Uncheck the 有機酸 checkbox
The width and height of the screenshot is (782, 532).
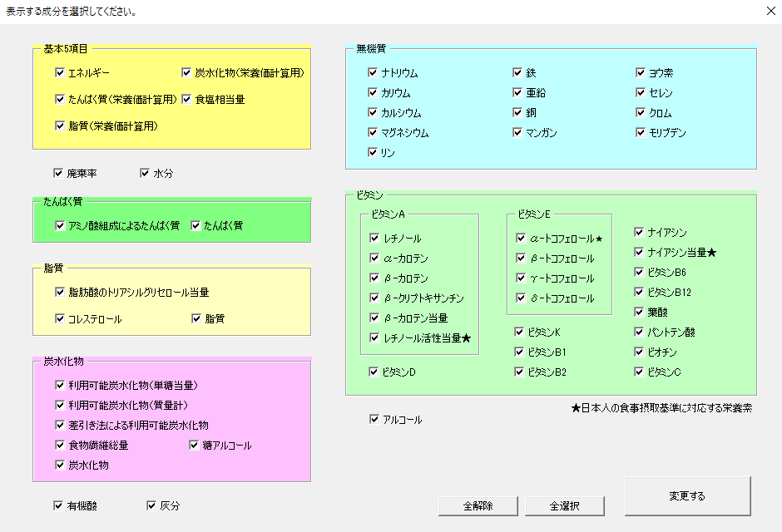(x=58, y=505)
